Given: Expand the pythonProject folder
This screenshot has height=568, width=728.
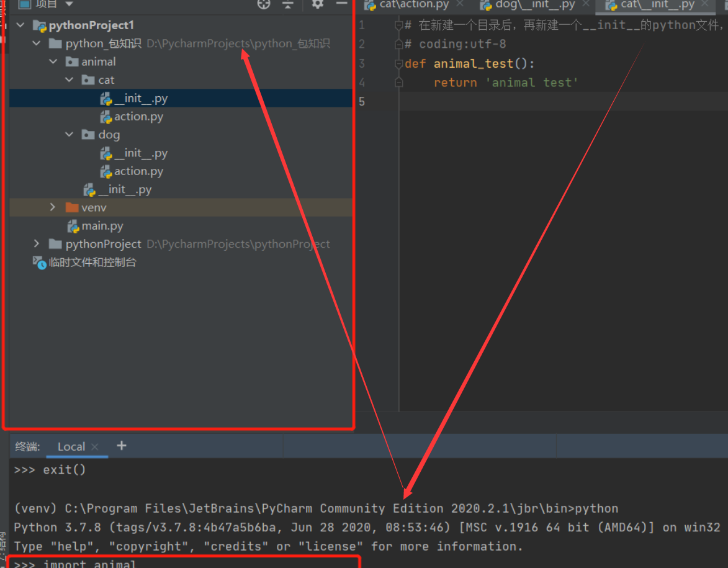Looking at the screenshot, I should pyautogui.click(x=37, y=244).
